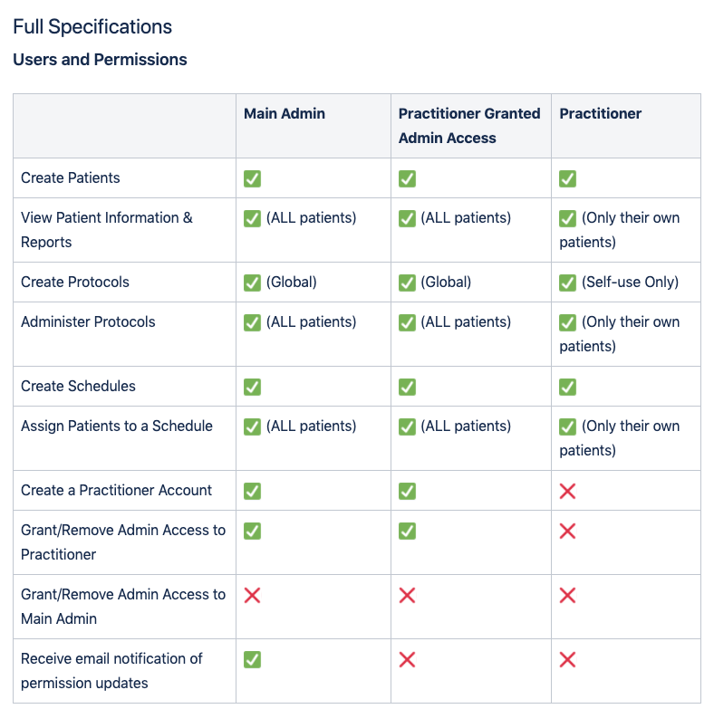Click Practitioner check mark for View Patient Information
The height and width of the screenshot is (728, 714).
point(567,219)
